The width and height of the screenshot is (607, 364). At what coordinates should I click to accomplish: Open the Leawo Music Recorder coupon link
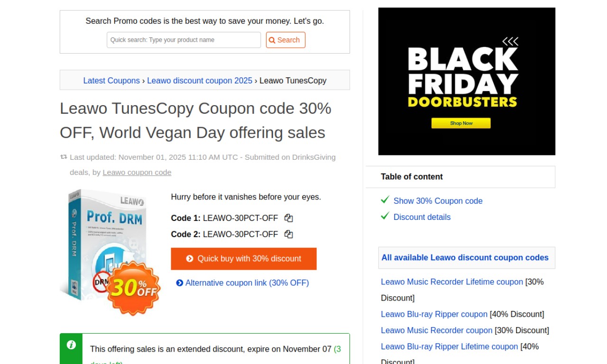(x=436, y=330)
